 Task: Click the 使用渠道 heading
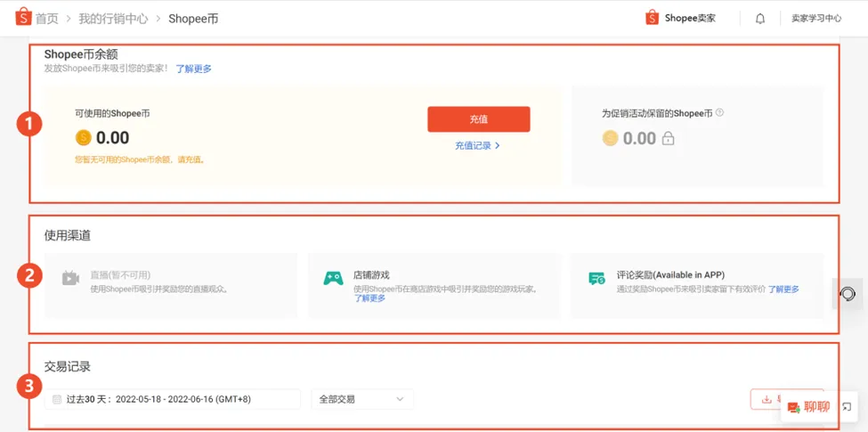click(68, 236)
